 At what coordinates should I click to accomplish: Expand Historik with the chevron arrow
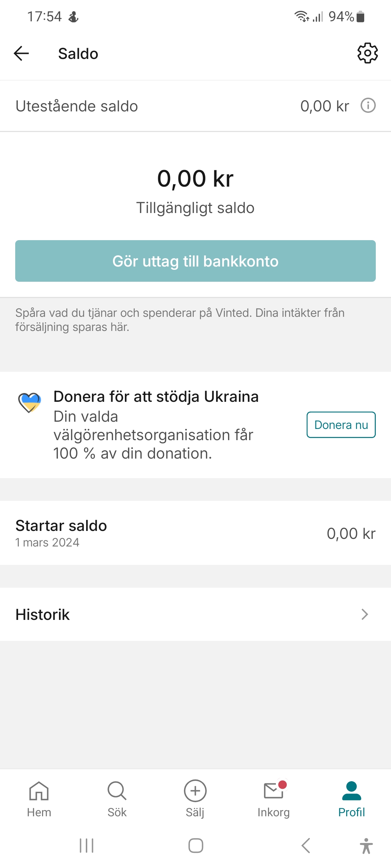click(365, 614)
